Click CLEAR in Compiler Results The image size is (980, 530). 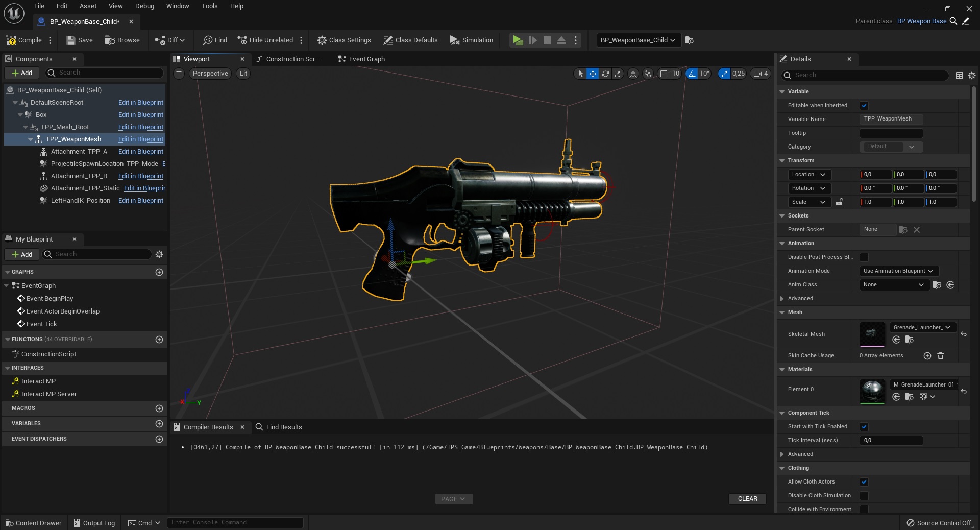point(747,499)
